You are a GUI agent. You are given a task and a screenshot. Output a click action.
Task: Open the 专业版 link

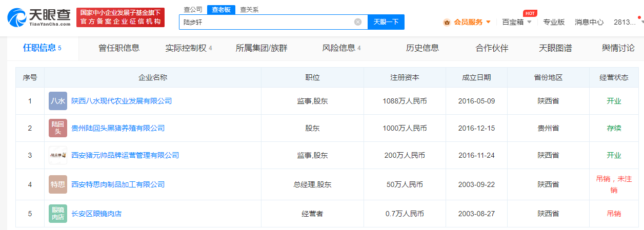(554, 22)
